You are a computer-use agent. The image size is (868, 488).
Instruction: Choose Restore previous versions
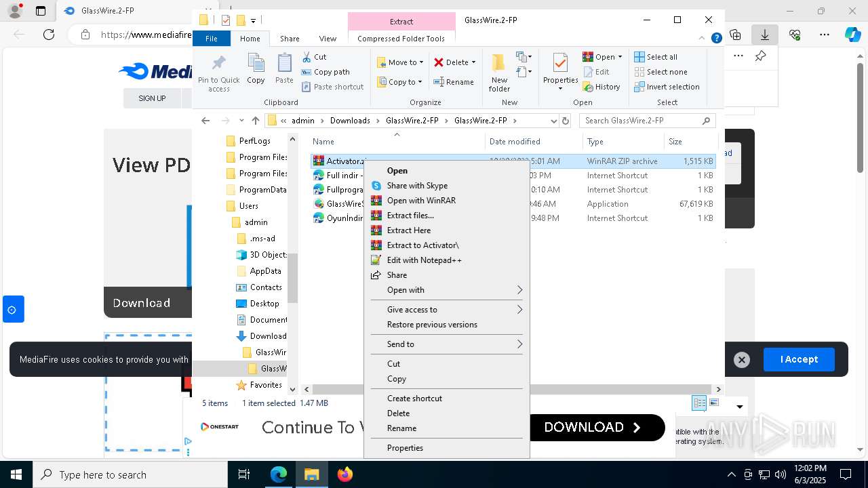coord(447,325)
